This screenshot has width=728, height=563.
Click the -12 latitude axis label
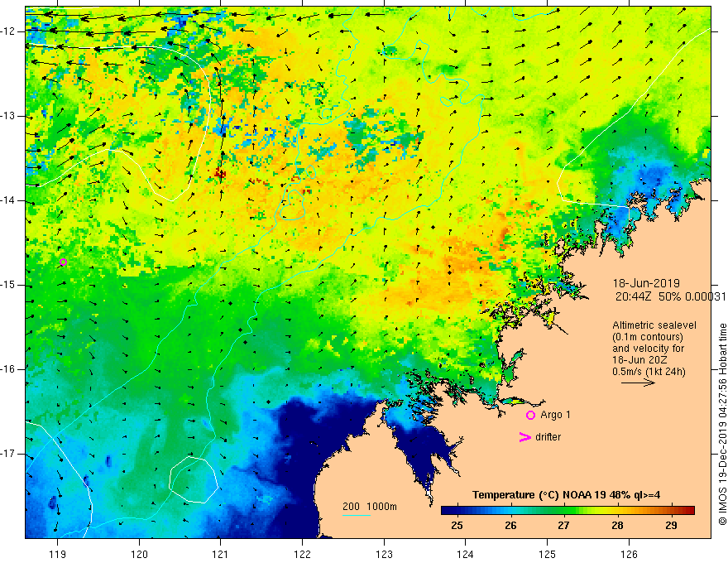coord(9,31)
